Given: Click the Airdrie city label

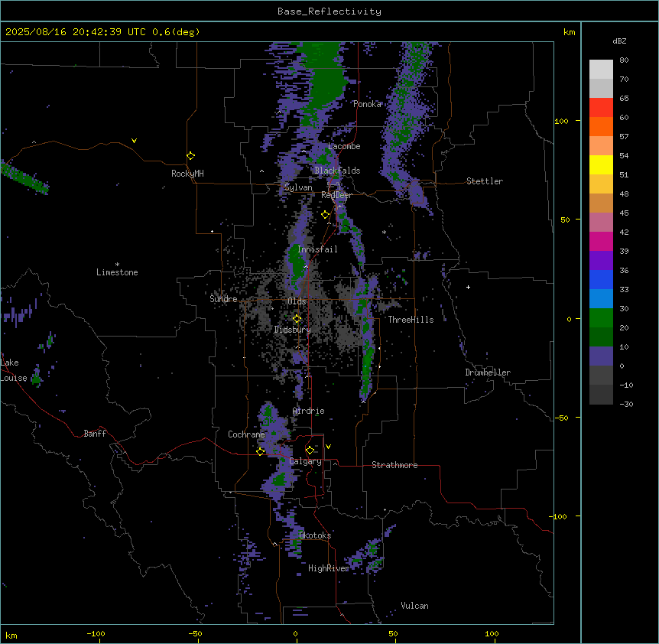Looking at the screenshot, I should pyautogui.click(x=309, y=411).
